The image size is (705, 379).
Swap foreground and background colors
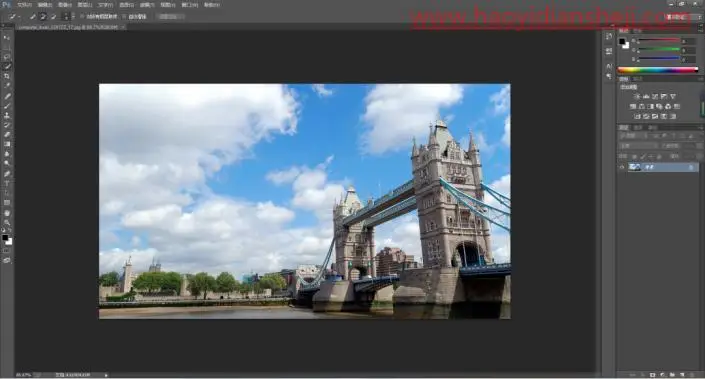click(9, 231)
